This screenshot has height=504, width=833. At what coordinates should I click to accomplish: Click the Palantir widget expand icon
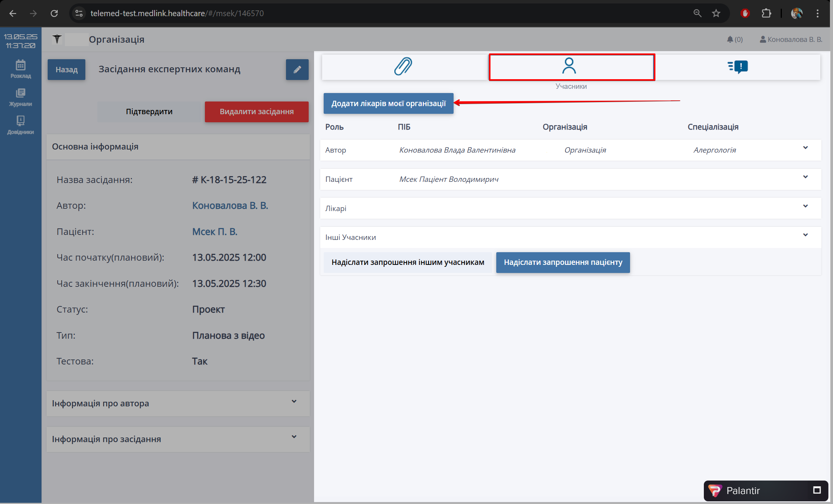coord(817,490)
